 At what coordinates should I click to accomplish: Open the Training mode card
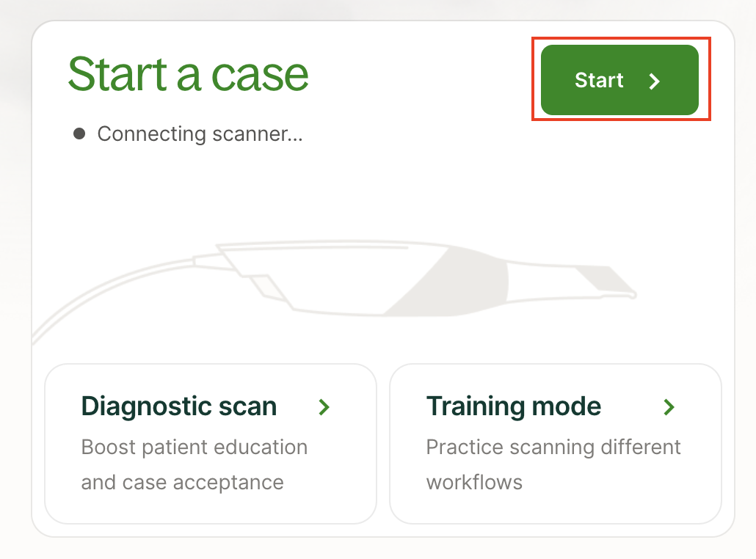coord(555,443)
